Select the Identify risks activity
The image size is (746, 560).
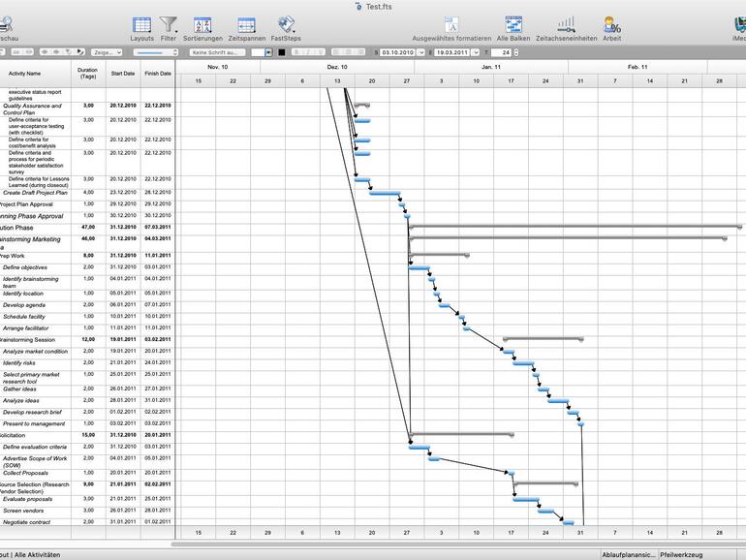click(x=19, y=363)
